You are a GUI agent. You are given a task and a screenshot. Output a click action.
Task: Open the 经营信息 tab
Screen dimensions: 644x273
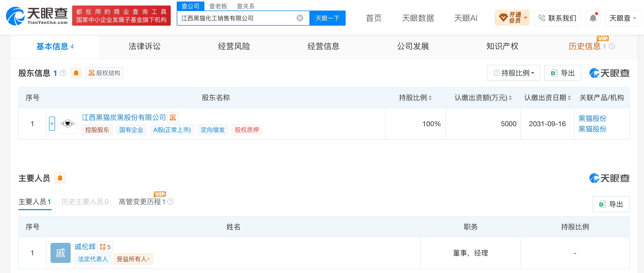click(324, 46)
